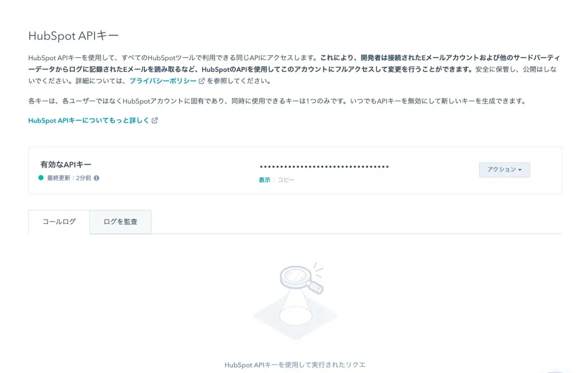
Task: Click the 有効なAPIキー label
Action: tap(66, 164)
